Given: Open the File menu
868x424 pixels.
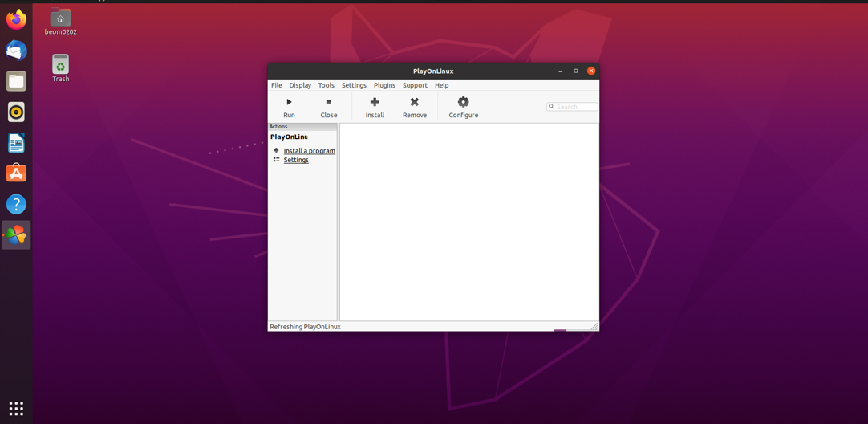Looking at the screenshot, I should (277, 85).
